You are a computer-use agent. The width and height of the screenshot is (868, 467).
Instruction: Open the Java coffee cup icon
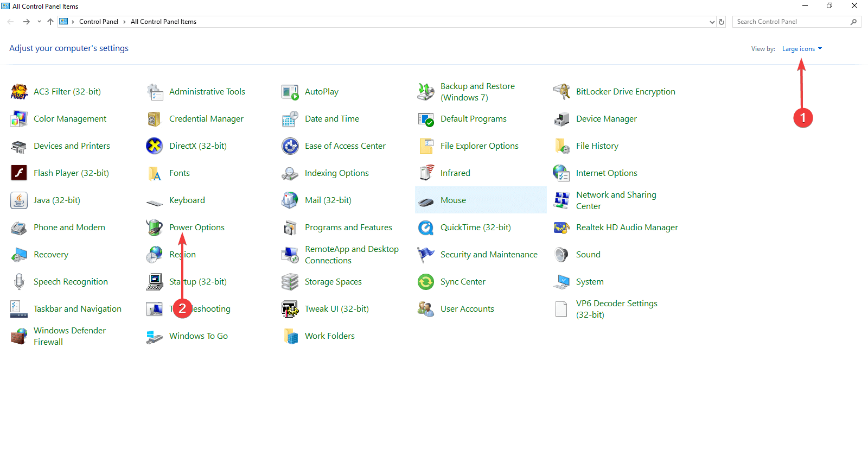point(19,200)
